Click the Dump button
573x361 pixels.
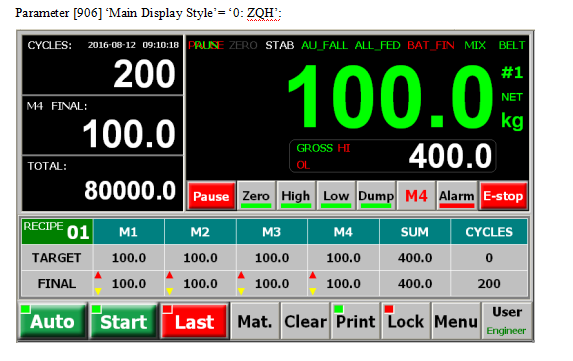point(376,196)
